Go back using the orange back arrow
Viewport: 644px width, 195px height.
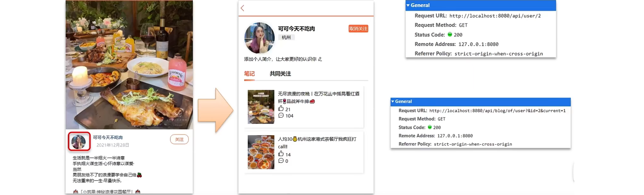pyautogui.click(x=242, y=8)
